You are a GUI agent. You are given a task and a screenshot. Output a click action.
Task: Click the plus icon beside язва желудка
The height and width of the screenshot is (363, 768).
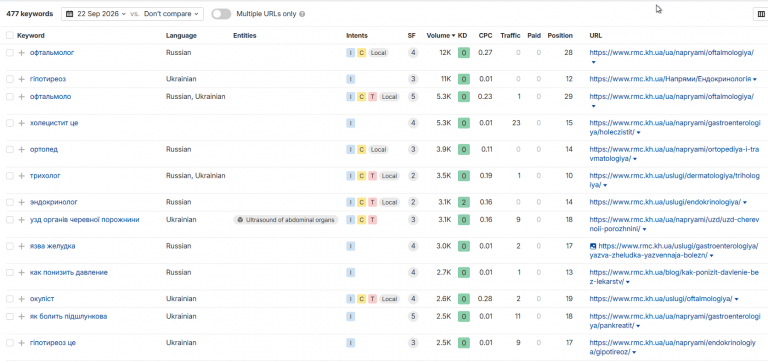(22, 246)
